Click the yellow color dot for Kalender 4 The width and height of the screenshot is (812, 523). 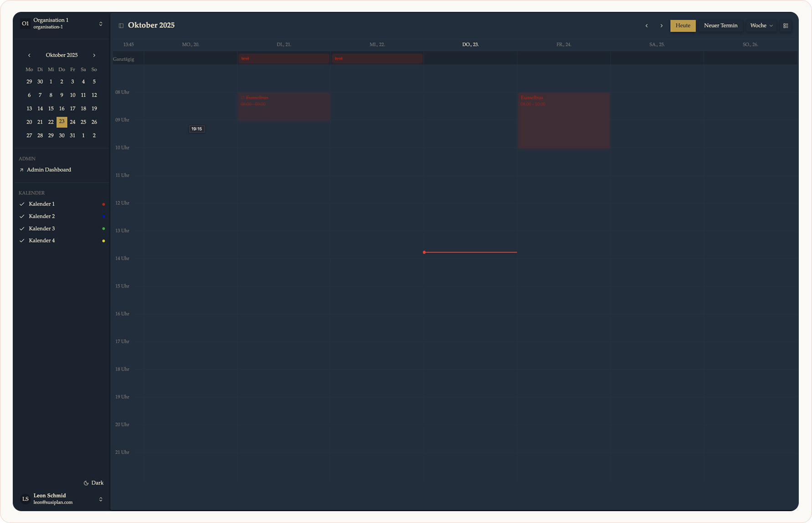[103, 241]
